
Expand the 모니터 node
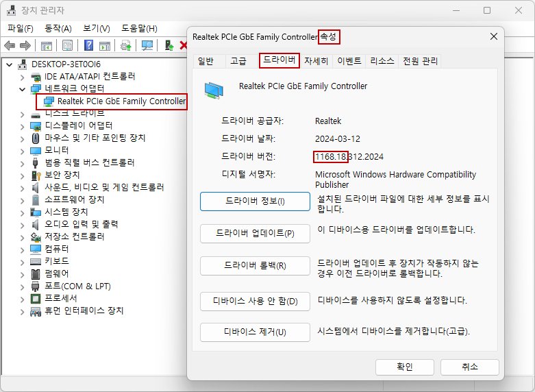coord(22,151)
